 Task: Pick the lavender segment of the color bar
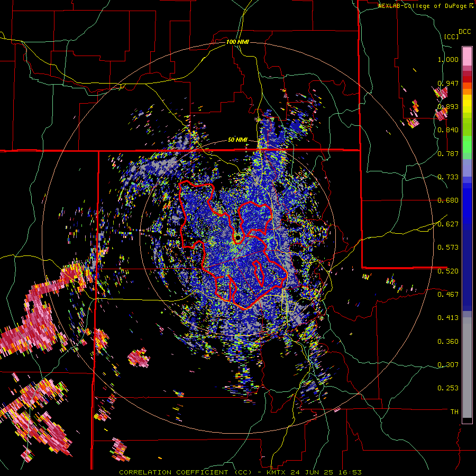click(x=467, y=168)
